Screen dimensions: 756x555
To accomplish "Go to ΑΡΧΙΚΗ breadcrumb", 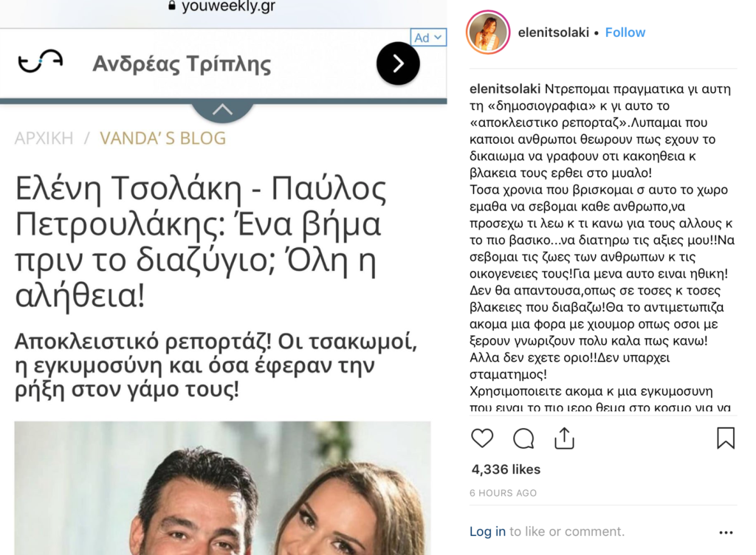I will pyautogui.click(x=44, y=138).
